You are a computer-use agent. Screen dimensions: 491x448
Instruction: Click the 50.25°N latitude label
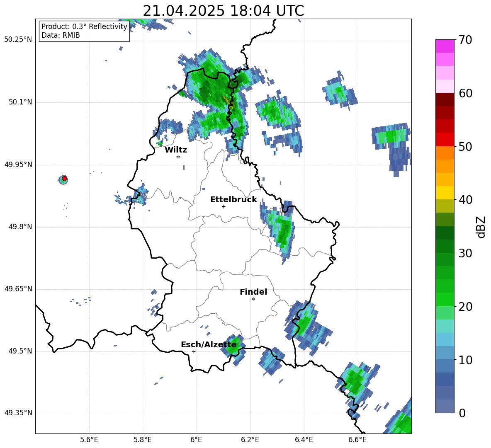18,40
